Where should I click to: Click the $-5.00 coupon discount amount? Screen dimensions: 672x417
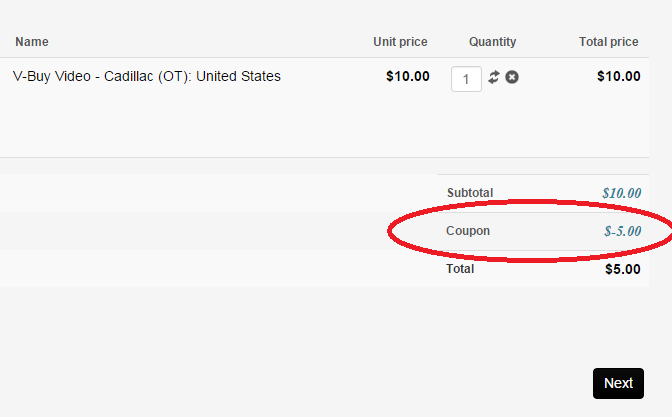[622, 232]
